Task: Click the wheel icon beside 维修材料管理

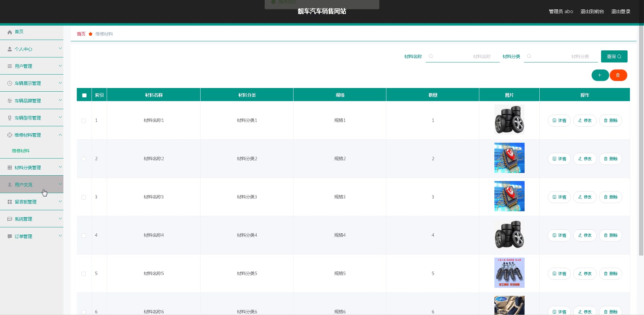Action: (10, 135)
